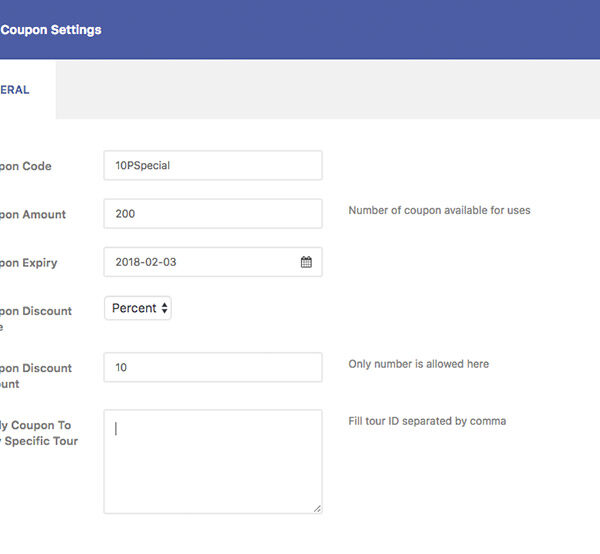Click the Coupon Amount field showing 200
This screenshot has height=554, width=600.
point(212,213)
